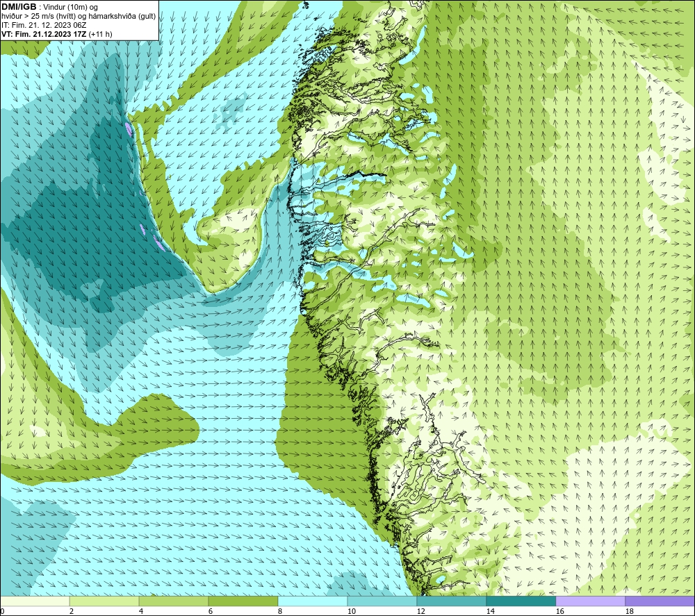The image size is (695, 616).
Task: Click the legend scale label 8
Action: pos(280,612)
